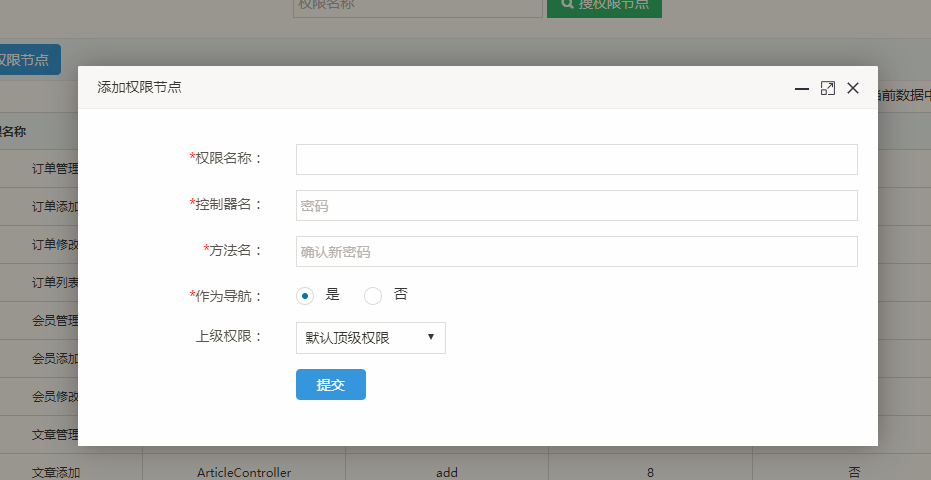Select the 文章管理 table row
Image resolution: width=931 pixels, height=480 pixels.
click(54, 434)
